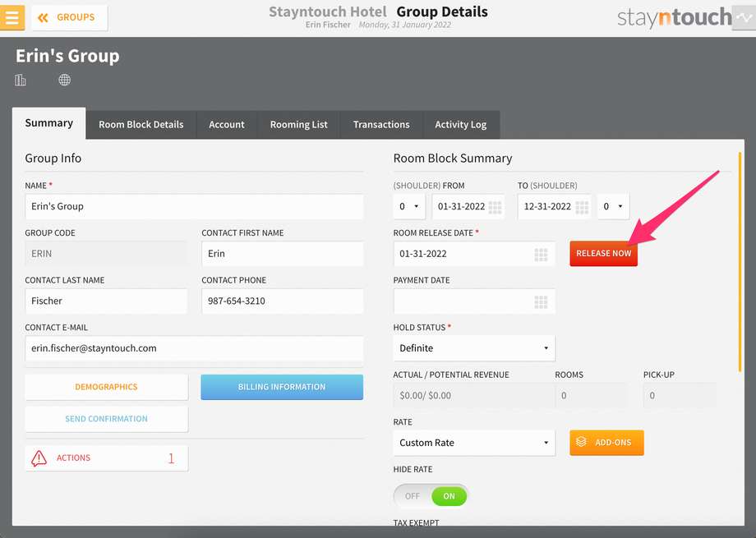
Task: Click the Release Now button
Action: pos(604,254)
